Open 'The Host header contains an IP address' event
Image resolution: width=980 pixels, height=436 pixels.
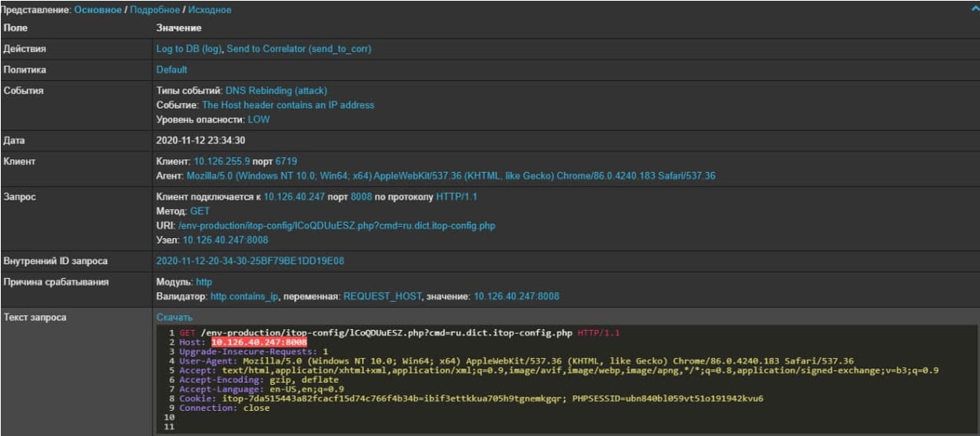click(x=288, y=104)
